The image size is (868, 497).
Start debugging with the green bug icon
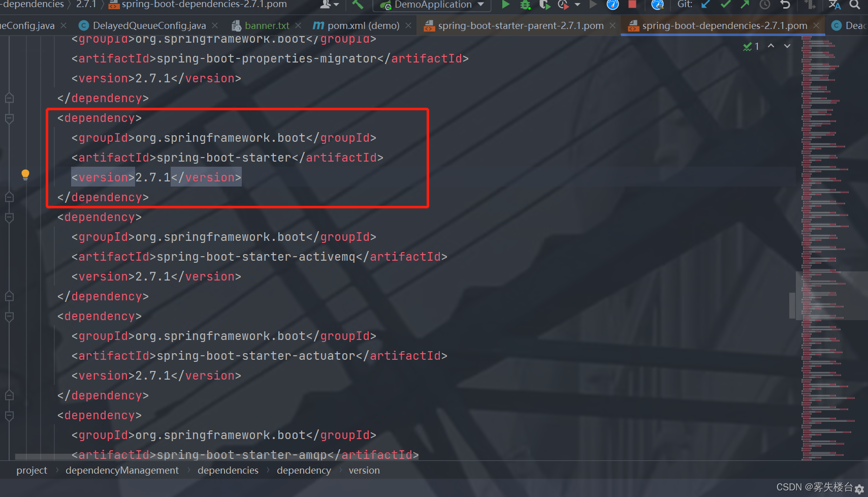click(525, 5)
